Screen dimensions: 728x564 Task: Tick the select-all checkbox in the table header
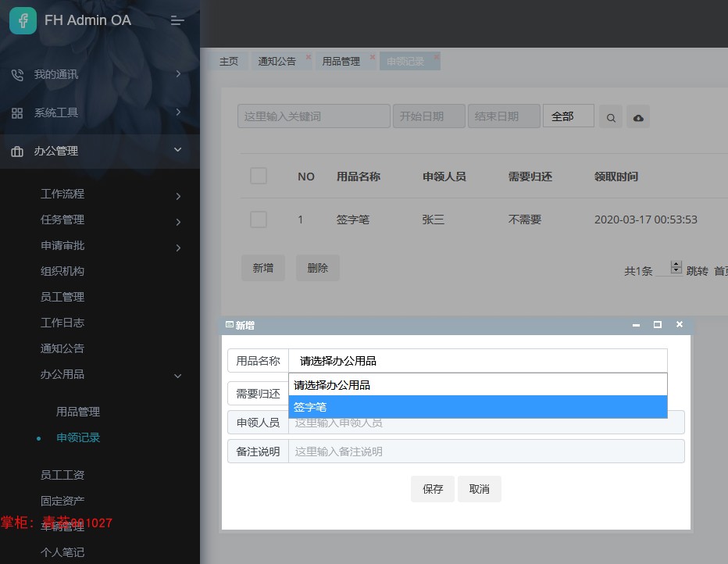click(x=259, y=176)
